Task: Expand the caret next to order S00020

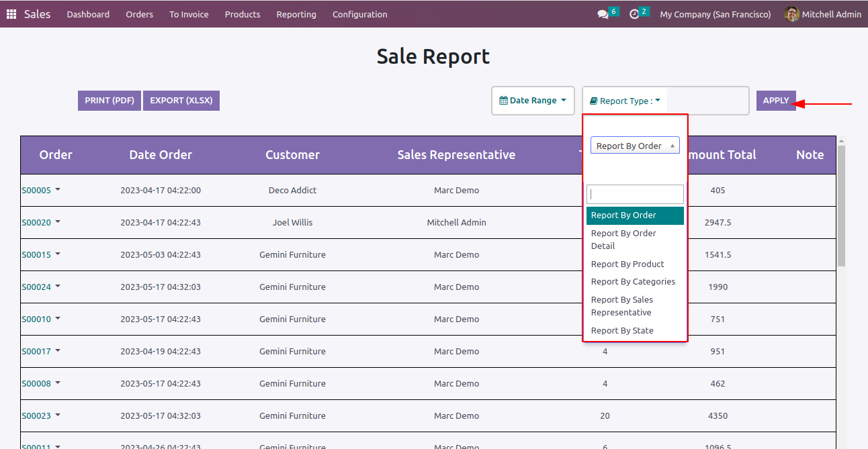Action: (x=58, y=222)
